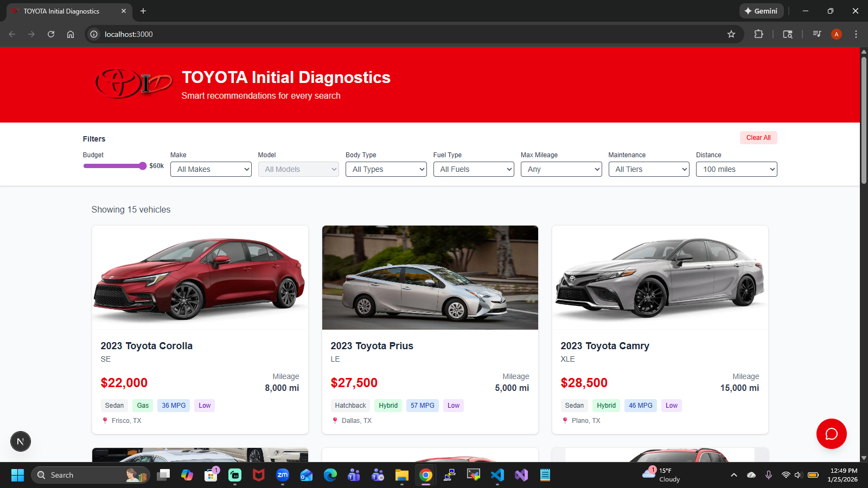The width and height of the screenshot is (868, 488).
Task: Open Visual Studio Code from the taskbar
Action: [497, 476]
